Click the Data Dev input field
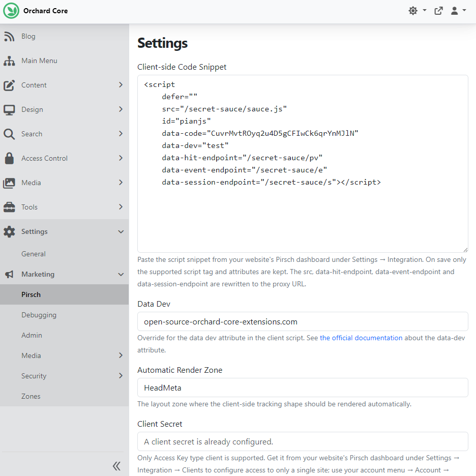The width and height of the screenshot is (476, 476). click(x=303, y=321)
